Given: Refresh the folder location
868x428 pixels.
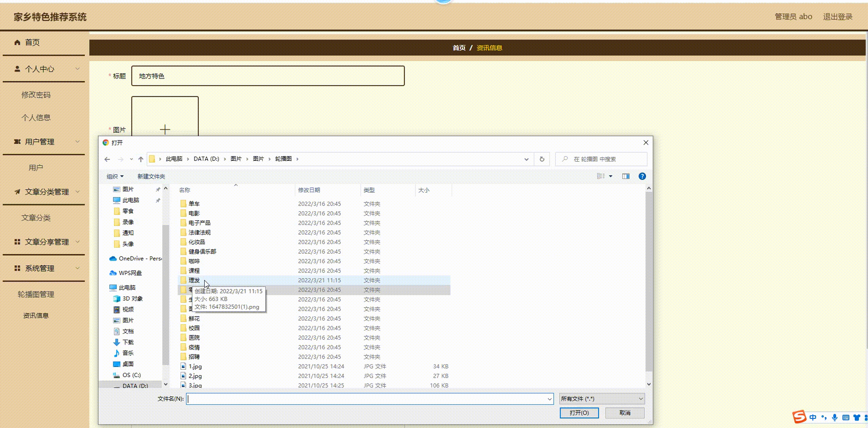Looking at the screenshot, I should click(x=542, y=159).
